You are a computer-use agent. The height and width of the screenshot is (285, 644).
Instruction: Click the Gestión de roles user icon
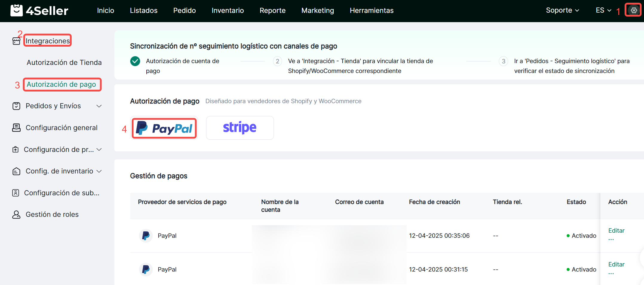click(16, 214)
